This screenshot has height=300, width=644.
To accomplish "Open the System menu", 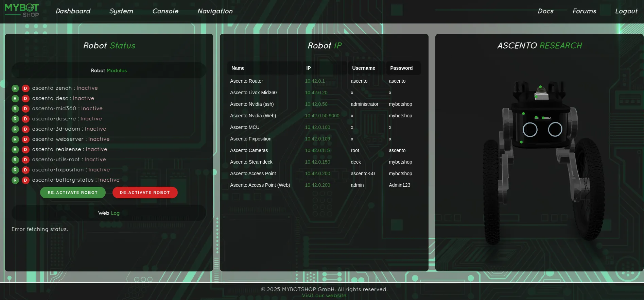I will coord(121,11).
